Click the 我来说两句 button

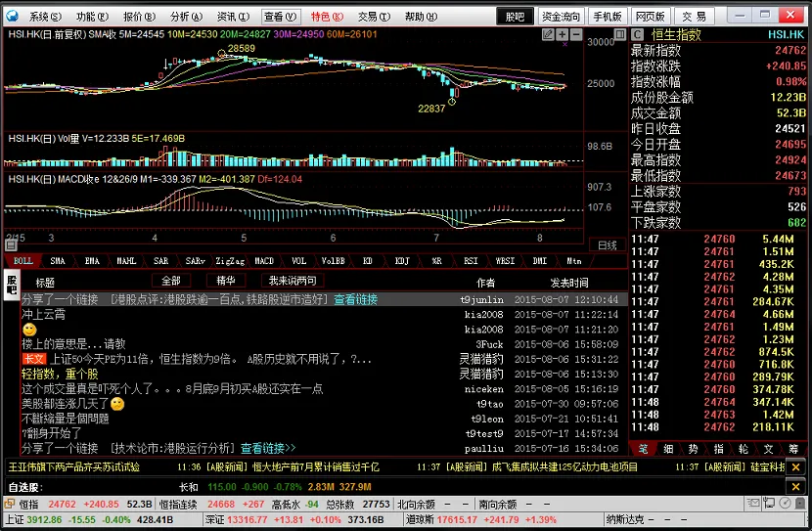coord(293,281)
